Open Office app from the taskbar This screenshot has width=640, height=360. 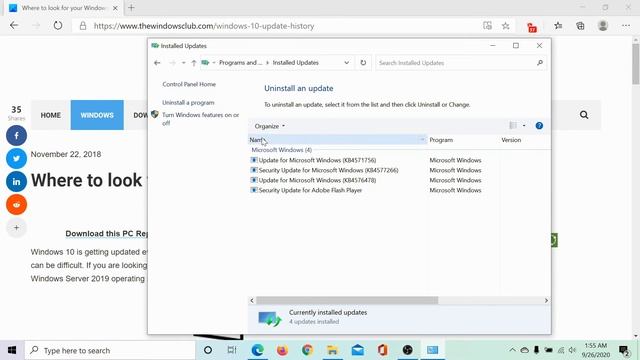coord(382,350)
